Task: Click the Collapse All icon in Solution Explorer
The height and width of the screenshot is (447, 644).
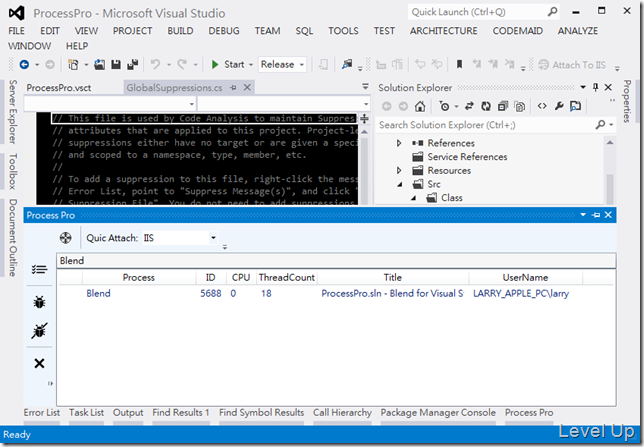Action: 503,106
